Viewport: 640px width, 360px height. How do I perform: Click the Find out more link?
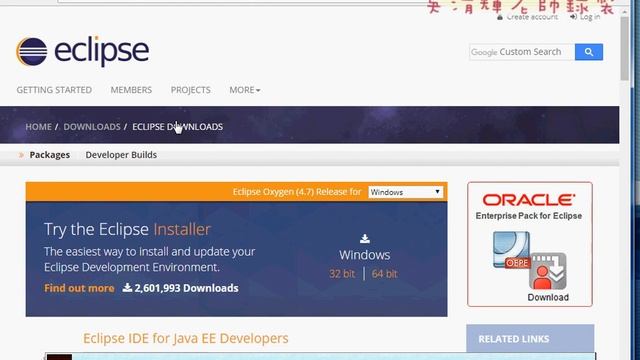tap(79, 288)
